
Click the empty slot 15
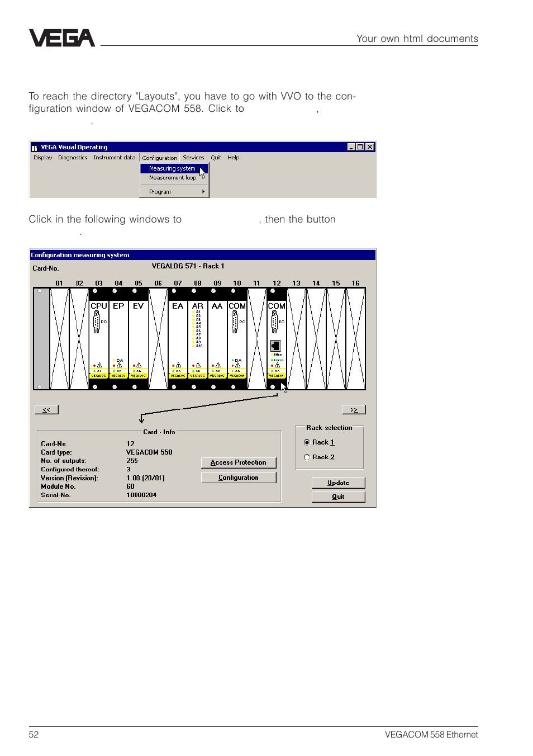[x=336, y=339]
